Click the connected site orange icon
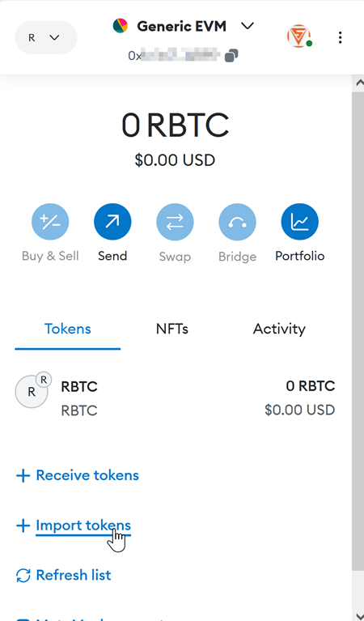Viewport: 364px width, 621px height. tap(299, 36)
